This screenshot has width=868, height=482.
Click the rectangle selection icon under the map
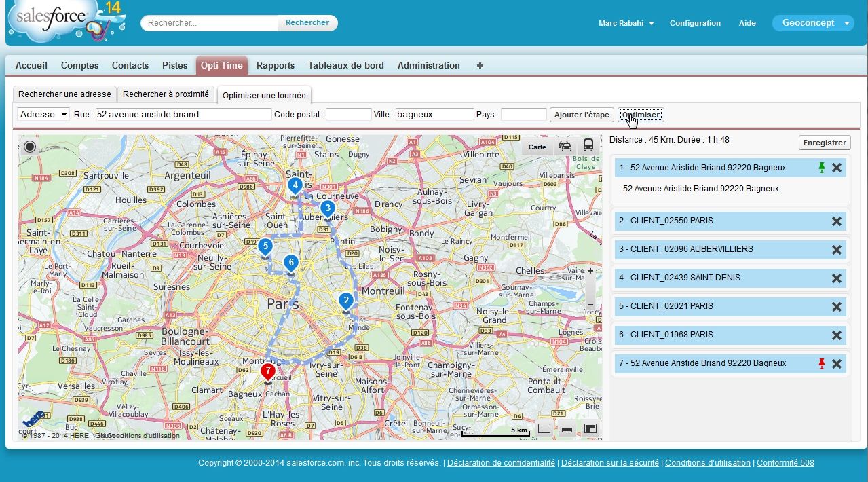(x=544, y=428)
